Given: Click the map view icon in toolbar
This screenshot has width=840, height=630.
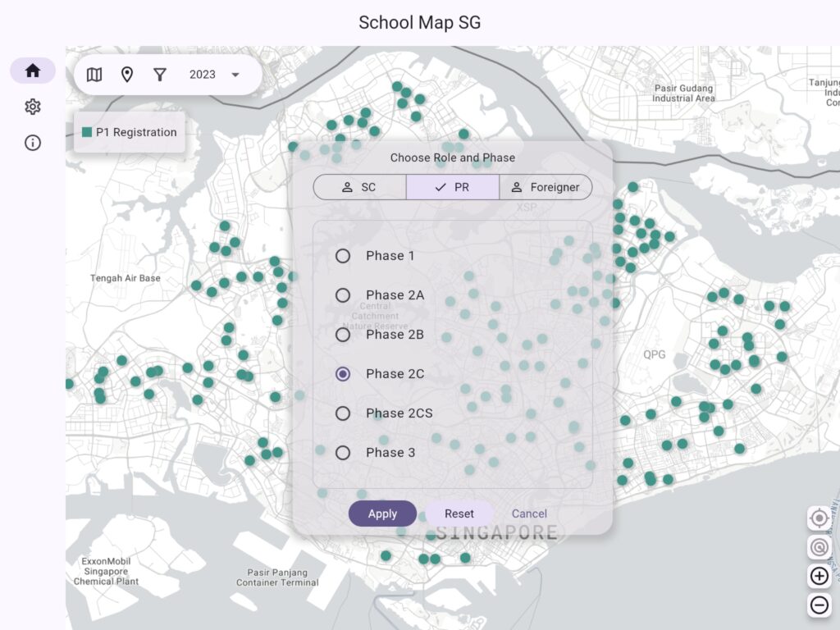Looking at the screenshot, I should point(94,75).
